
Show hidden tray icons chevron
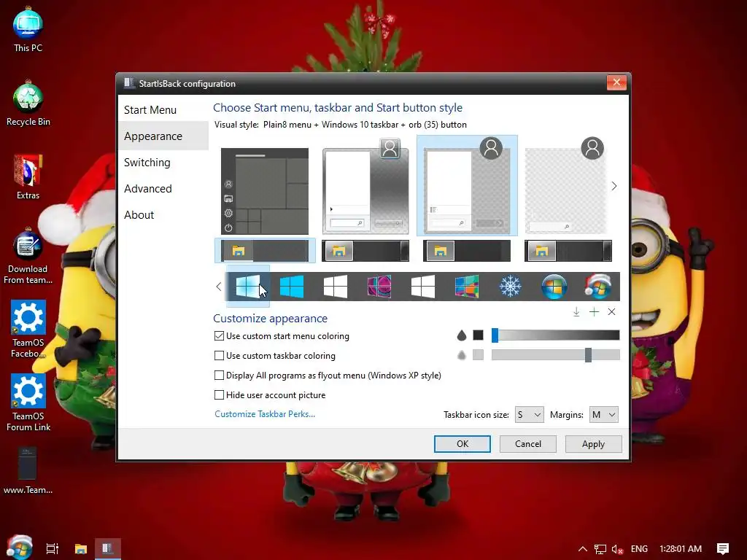coord(582,549)
